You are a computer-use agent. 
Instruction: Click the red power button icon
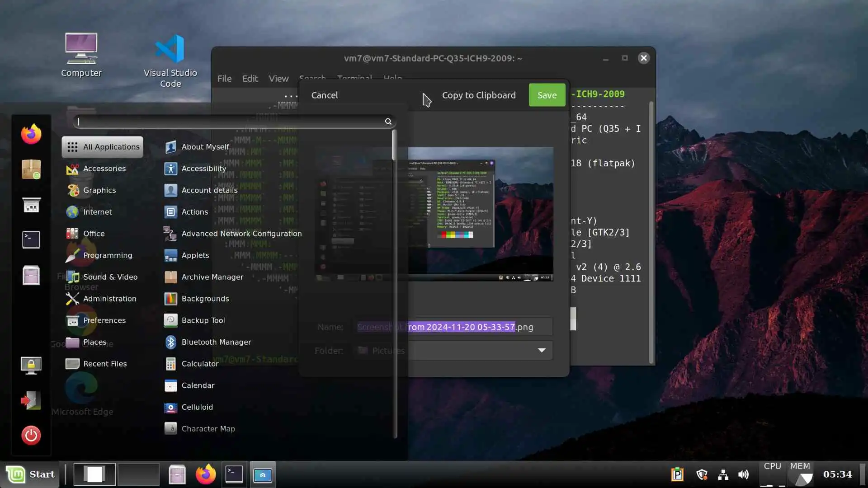pyautogui.click(x=31, y=435)
